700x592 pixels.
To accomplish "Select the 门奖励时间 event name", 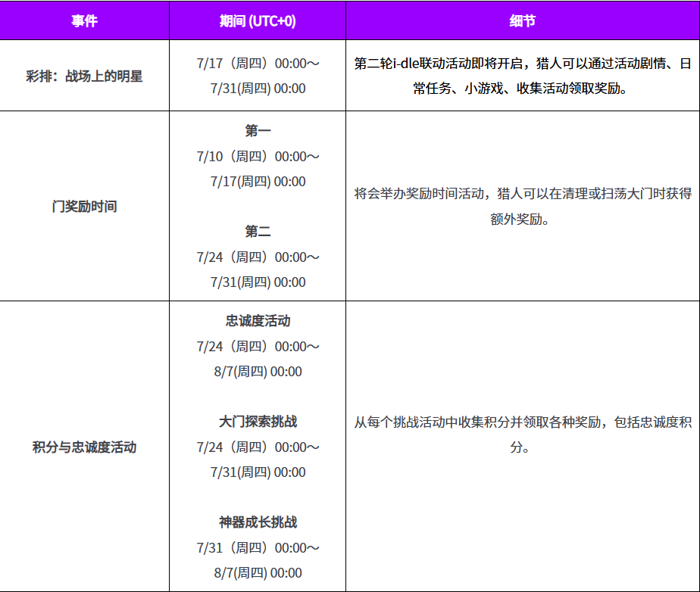I will (84, 206).
